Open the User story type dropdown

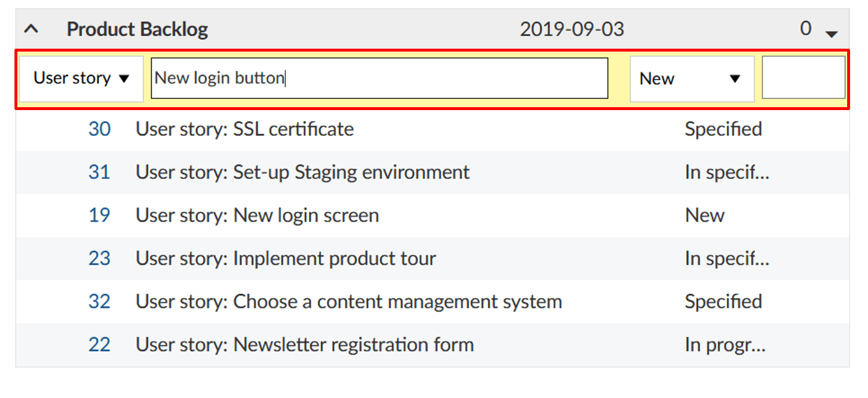[81, 78]
